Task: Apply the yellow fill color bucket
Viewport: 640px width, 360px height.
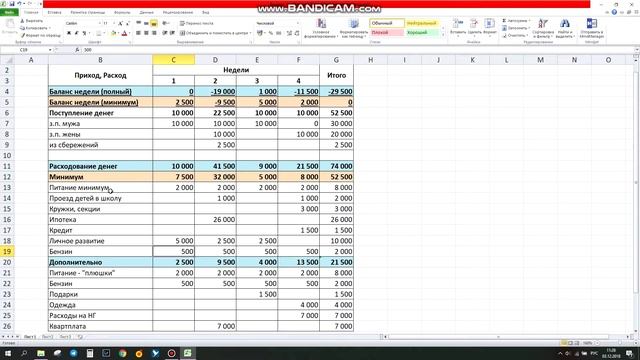Action: tap(113, 33)
